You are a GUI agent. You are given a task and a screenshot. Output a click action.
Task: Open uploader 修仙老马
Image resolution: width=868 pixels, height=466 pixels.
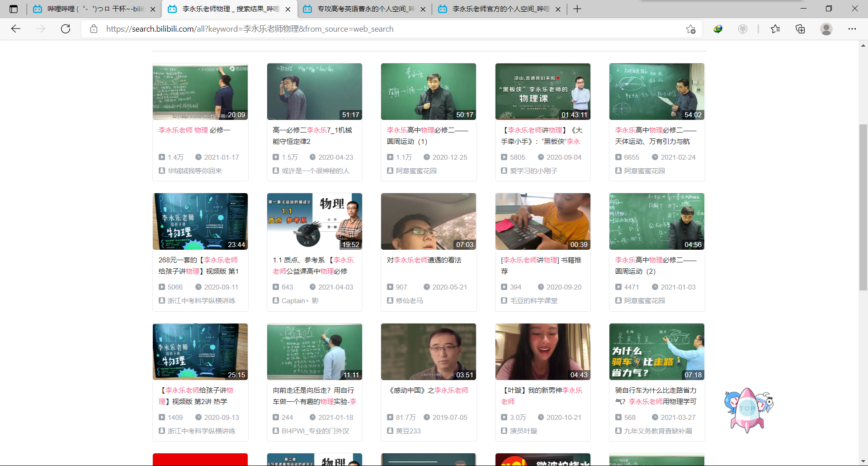[410, 301]
